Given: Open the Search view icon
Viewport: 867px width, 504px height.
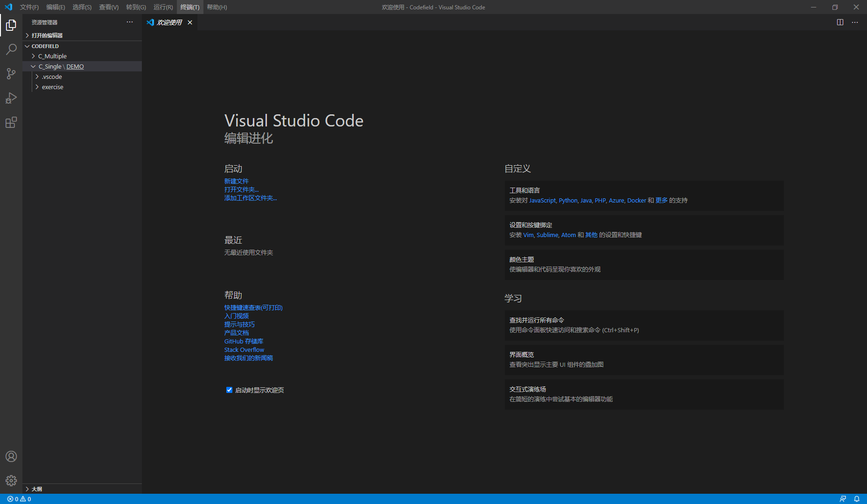Looking at the screenshot, I should tap(11, 49).
